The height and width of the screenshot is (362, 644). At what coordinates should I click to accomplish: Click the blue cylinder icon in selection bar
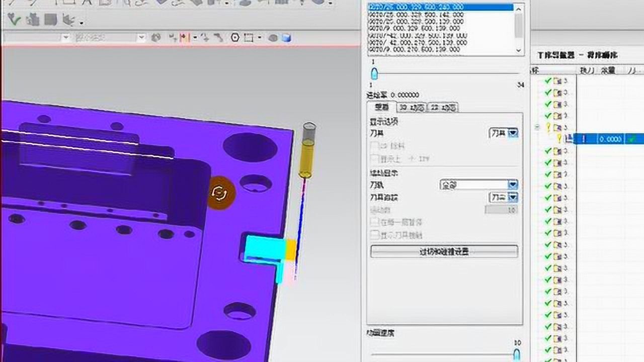click(x=287, y=38)
